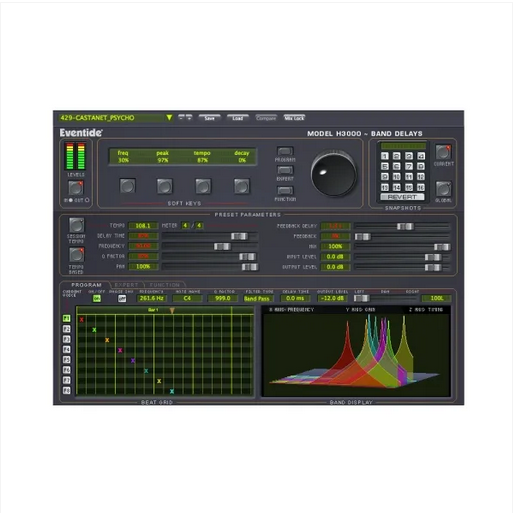Image resolution: width=513 pixels, height=513 pixels.
Task: Click the orange playhead triangle on Bar 1
Action: [x=172, y=310]
